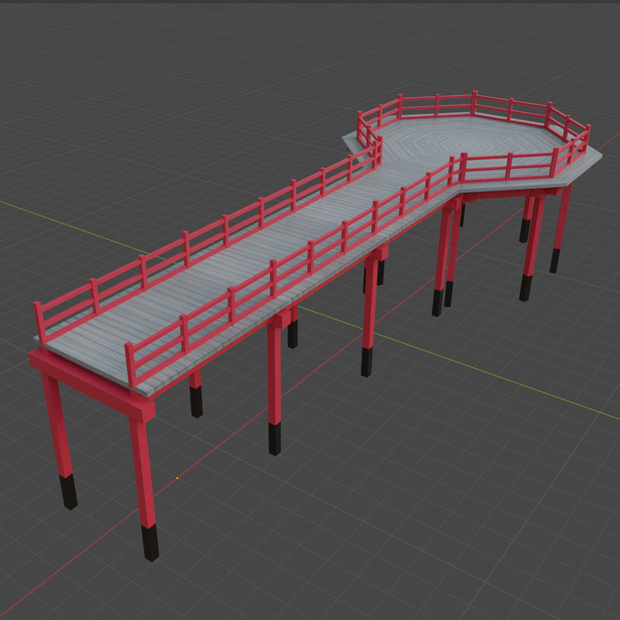Viewport: 620px width, 620px height.
Task: Click the center of the concentric octagon pattern
Action: pyautogui.click(x=473, y=144)
